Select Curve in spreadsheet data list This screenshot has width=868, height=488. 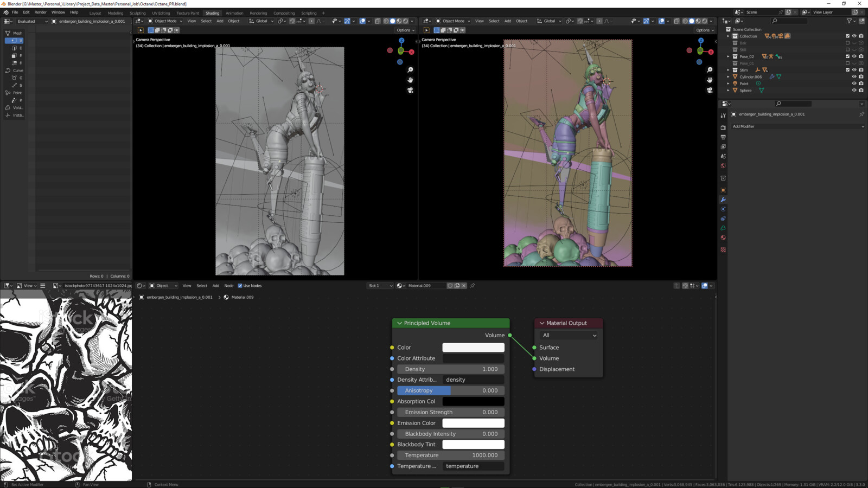coord(14,70)
